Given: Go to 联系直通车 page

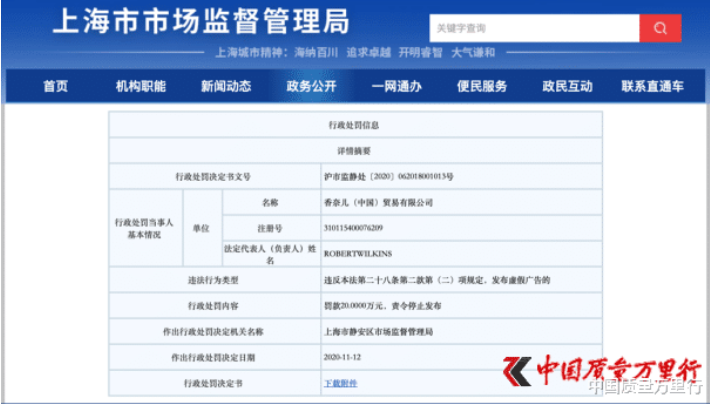Looking at the screenshot, I should 652,86.
